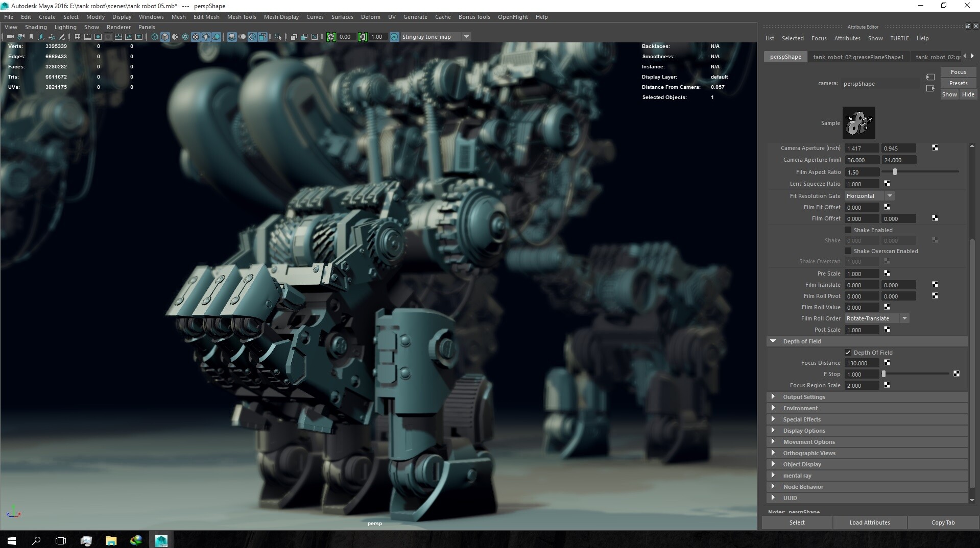Open Windows Start menu

(11, 540)
